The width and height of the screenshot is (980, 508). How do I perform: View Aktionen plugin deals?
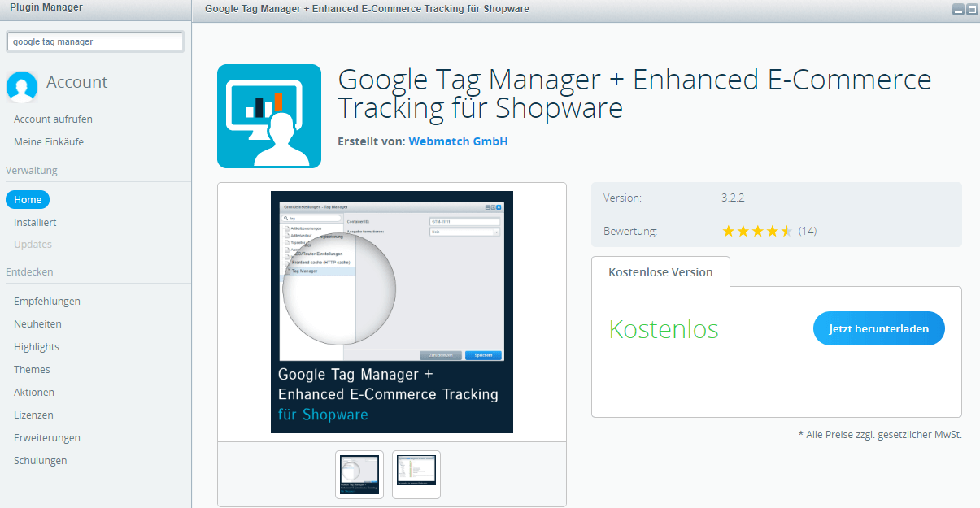click(33, 392)
